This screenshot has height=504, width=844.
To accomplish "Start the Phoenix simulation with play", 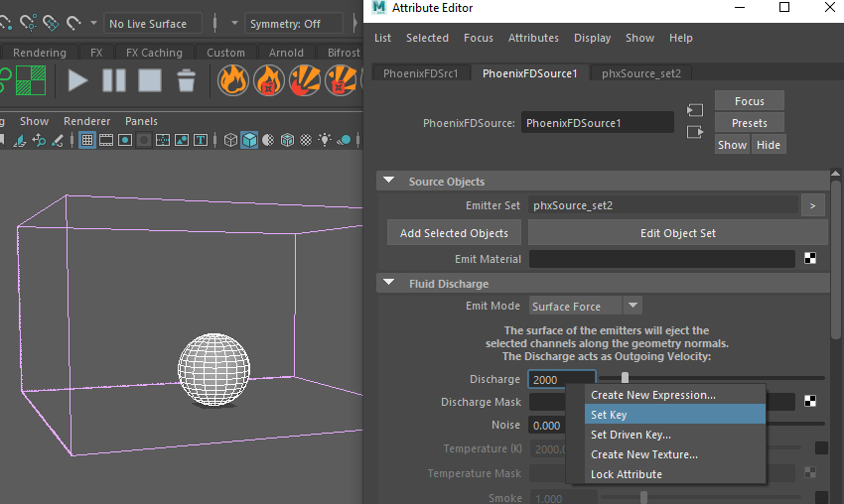I will pyautogui.click(x=77, y=80).
